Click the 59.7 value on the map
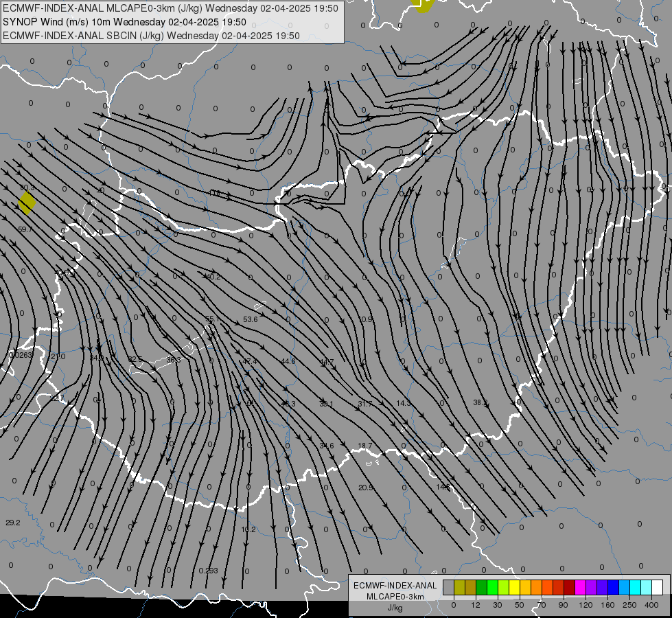 coord(25,229)
